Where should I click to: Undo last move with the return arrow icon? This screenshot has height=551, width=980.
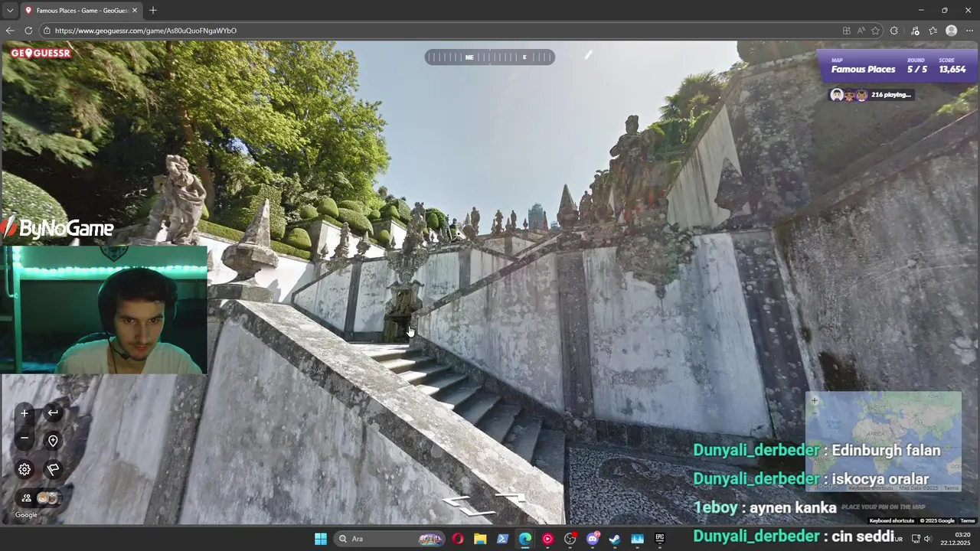[53, 413]
